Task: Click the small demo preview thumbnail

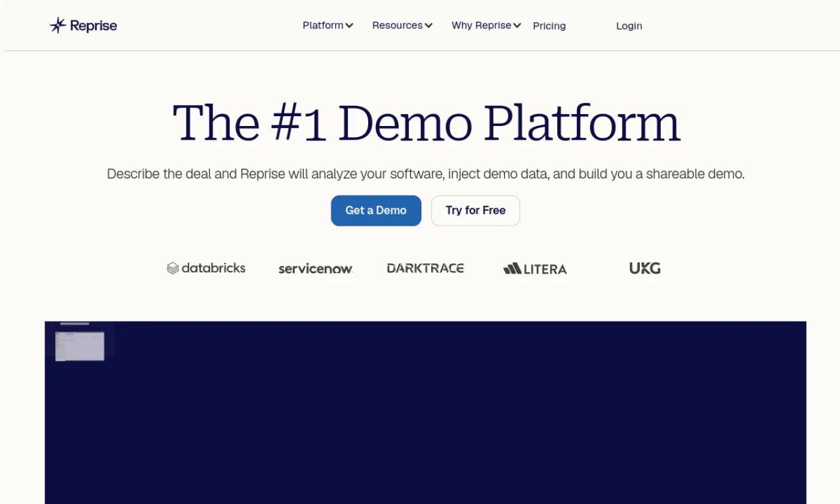Action: pyautogui.click(x=79, y=346)
